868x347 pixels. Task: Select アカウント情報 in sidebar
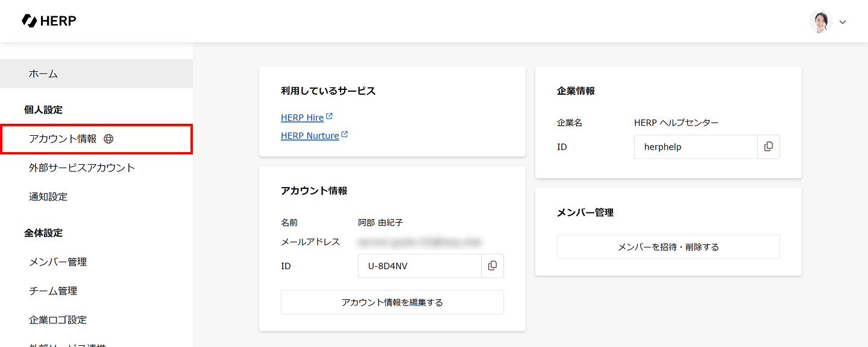pos(63,139)
